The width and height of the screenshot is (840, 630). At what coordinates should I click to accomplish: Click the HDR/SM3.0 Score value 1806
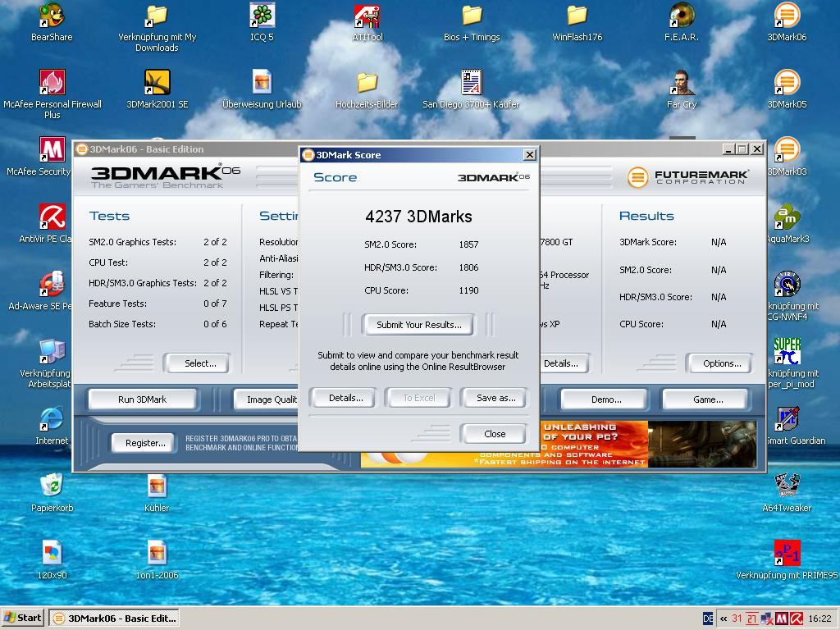tap(468, 267)
